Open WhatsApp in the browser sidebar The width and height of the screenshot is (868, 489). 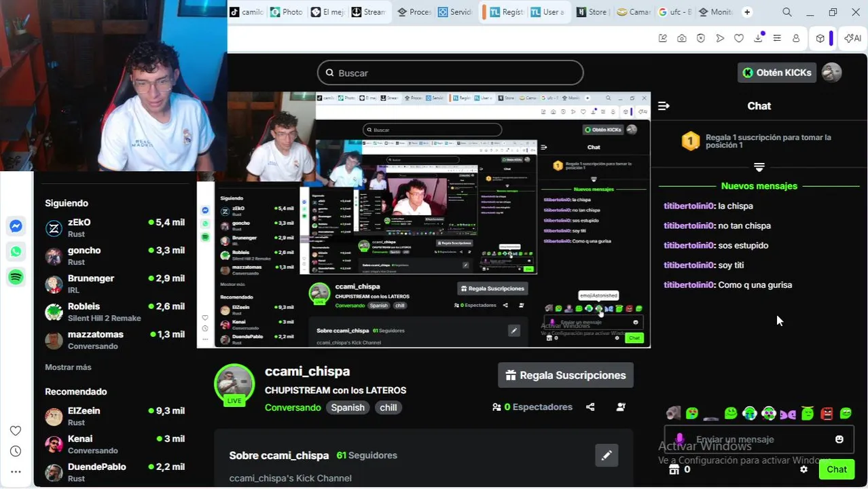(x=16, y=251)
